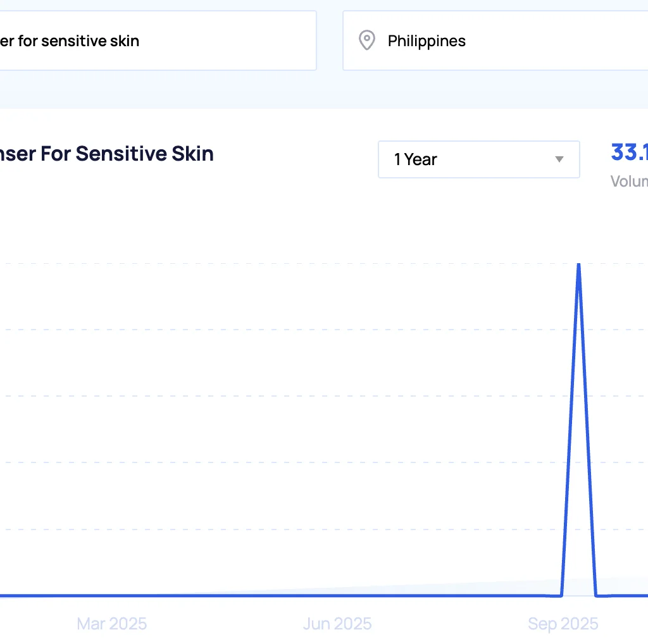This screenshot has width=648, height=644.
Task: Click the September 2025 spike on the chart
Action: 578,266
